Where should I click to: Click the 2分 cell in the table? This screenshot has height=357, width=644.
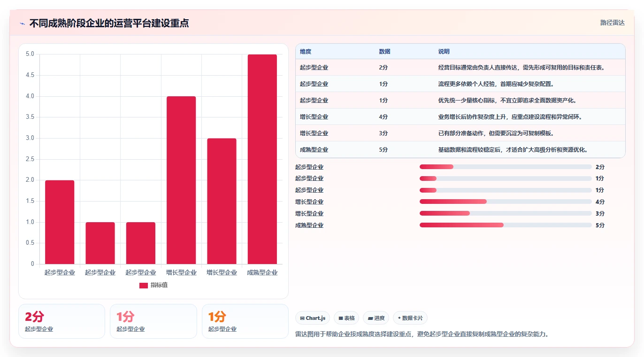tap(383, 68)
